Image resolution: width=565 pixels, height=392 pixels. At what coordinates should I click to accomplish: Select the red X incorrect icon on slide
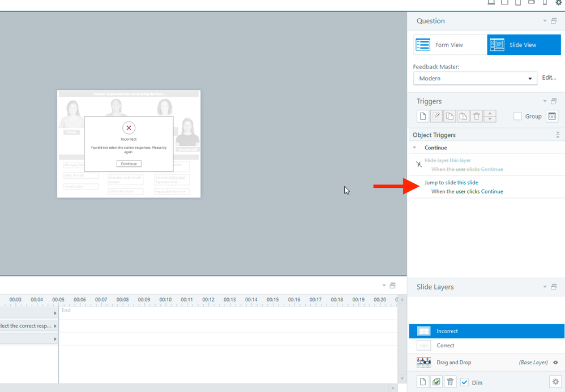(129, 128)
